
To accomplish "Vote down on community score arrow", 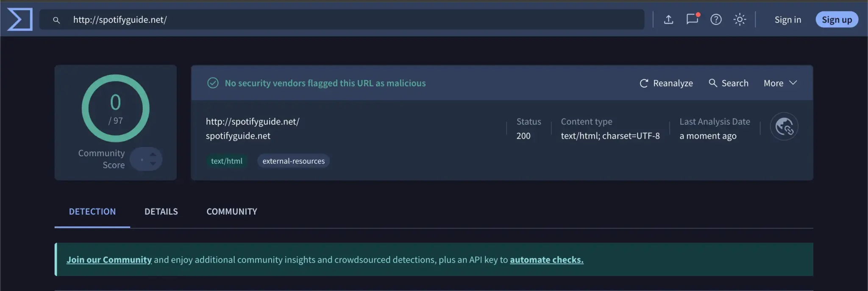I will pyautogui.click(x=153, y=163).
